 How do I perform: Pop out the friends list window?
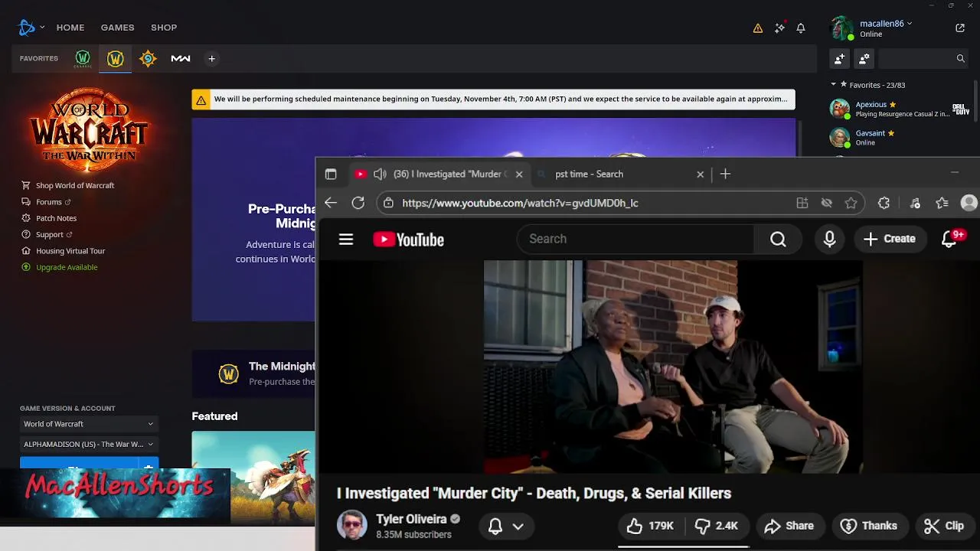tap(960, 28)
